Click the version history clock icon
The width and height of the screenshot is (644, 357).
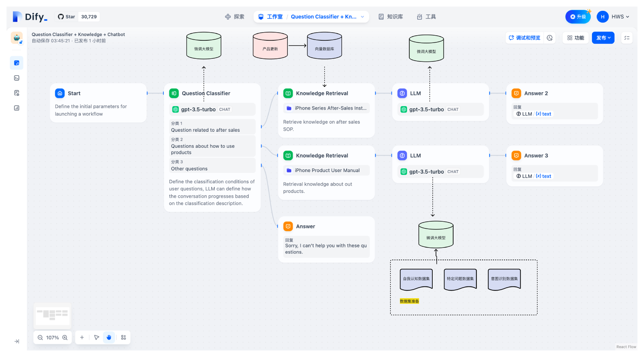pyautogui.click(x=549, y=38)
